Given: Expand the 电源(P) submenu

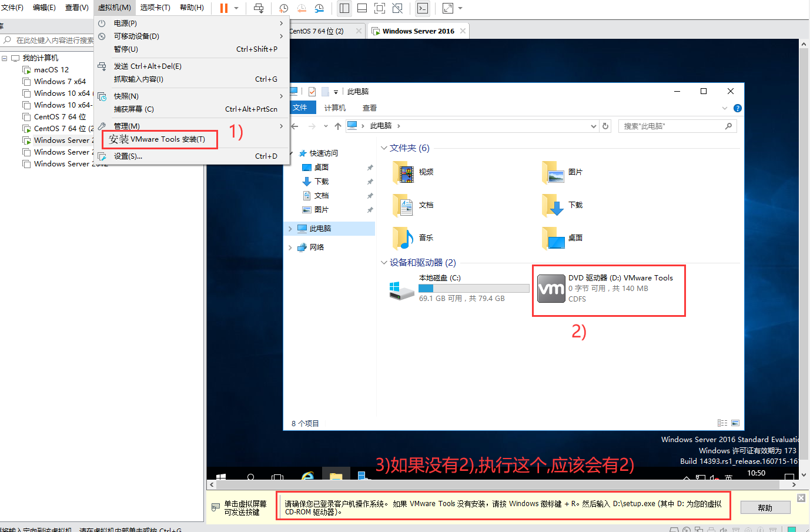Looking at the screenshot, I should [192, 24].
